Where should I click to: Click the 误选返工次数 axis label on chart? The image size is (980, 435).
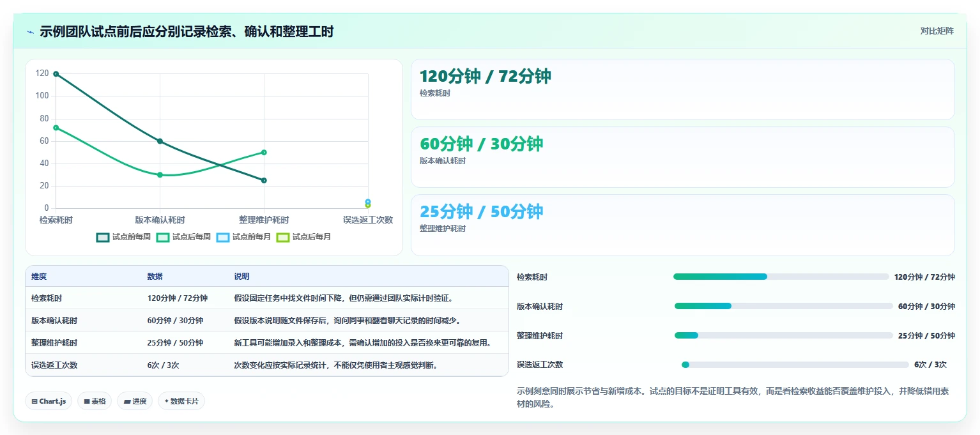click(368, 220)
